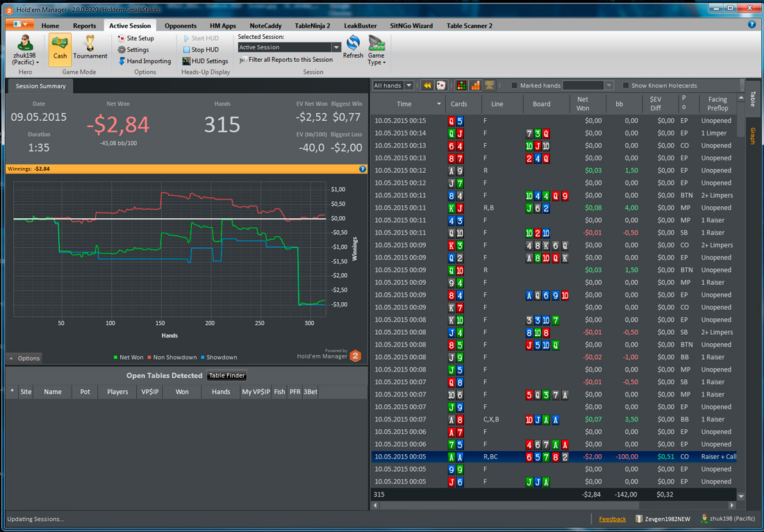Open the Time column sort arrow
764x532 pixels.
(x=439, y=103)
